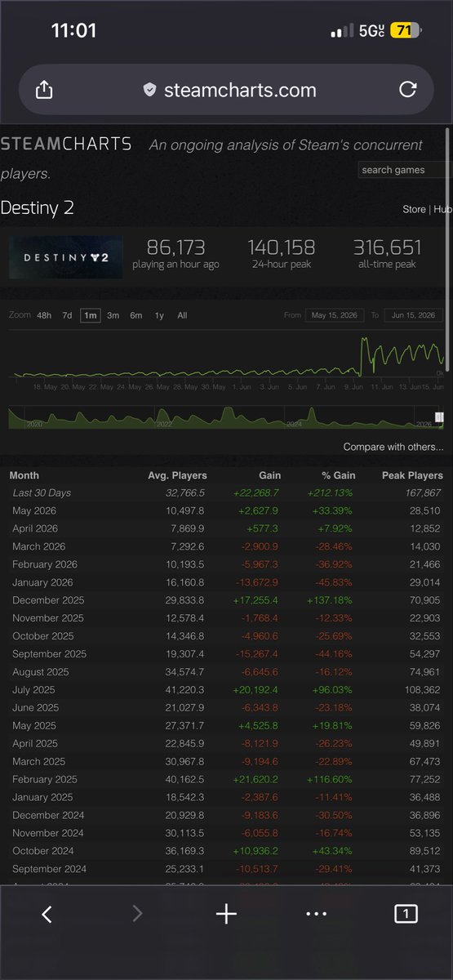
Task: Set chart zoom to 48h
Action: pos(44,315)
